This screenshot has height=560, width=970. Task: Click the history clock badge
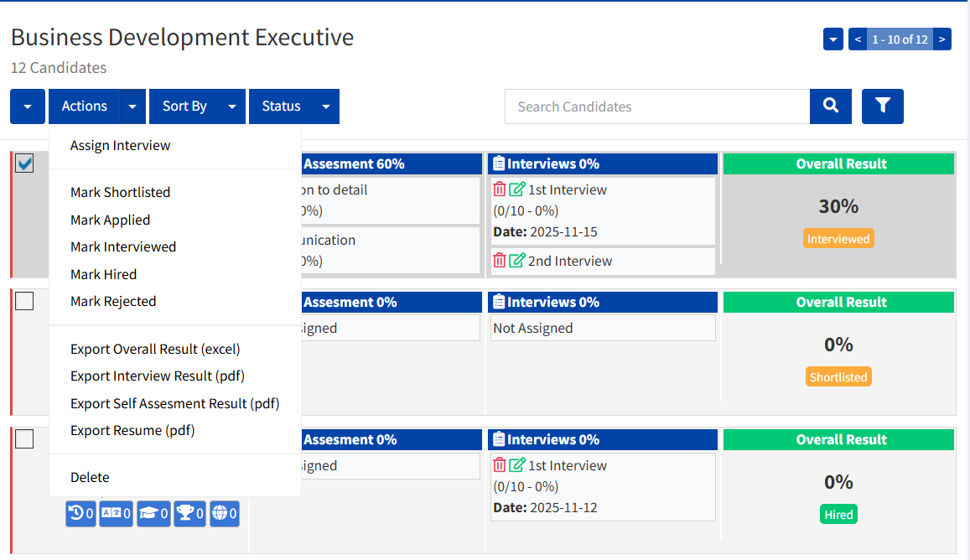coord(80,514)
